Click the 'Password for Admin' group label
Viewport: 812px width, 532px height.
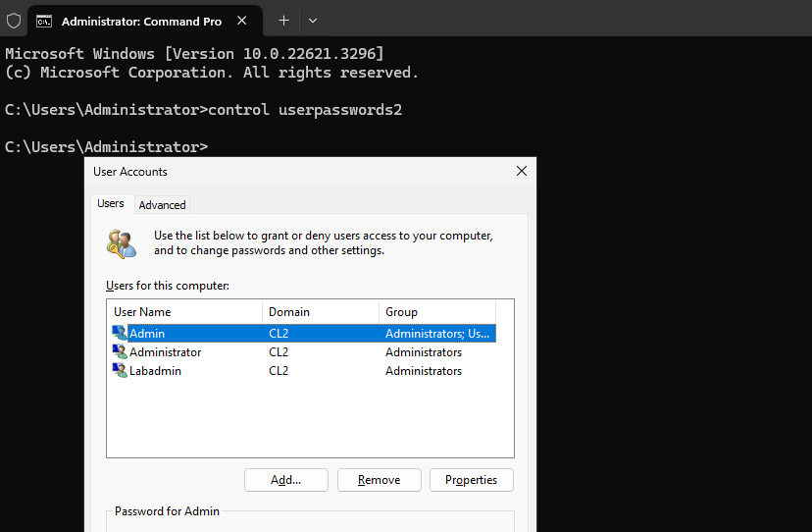pyautogui.click(x=167, y=511)
